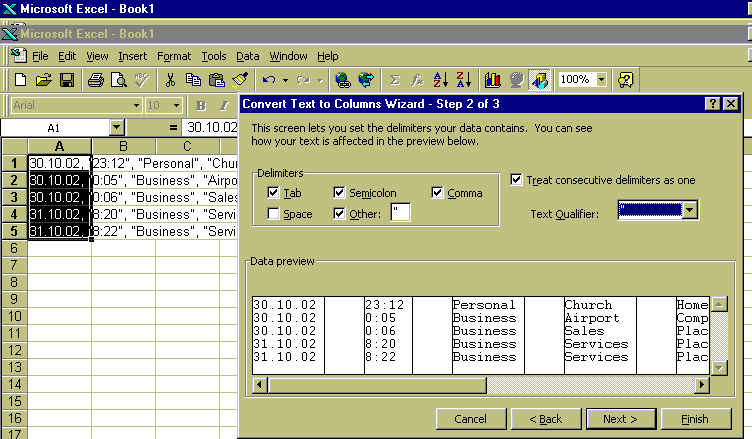Run the Spelling check icon
The height and width of the screenshot is (439, 752).
pos(141,80)
